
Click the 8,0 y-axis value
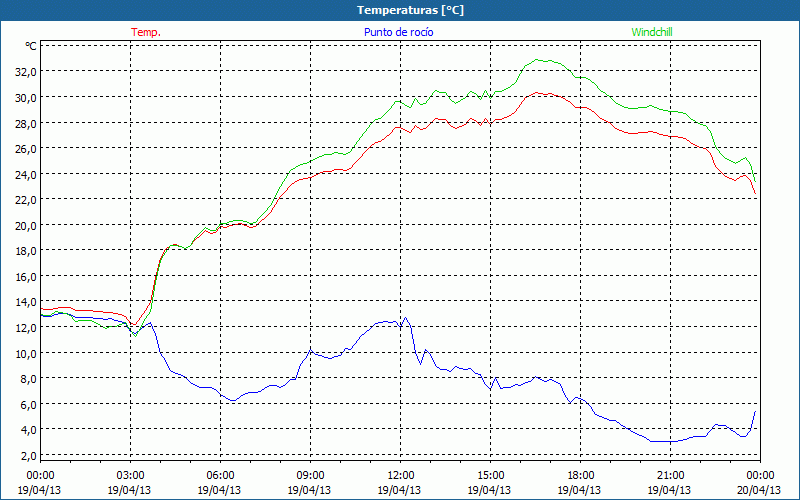(x=29, y=379)
